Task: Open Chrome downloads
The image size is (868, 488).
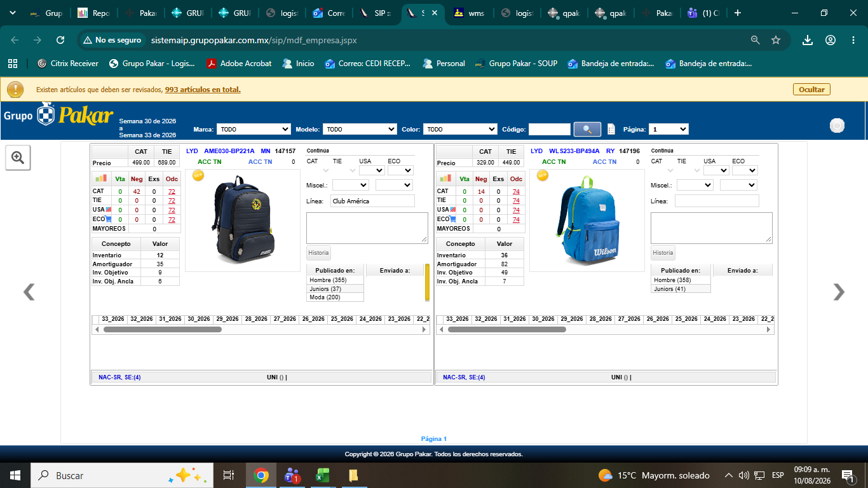Action: pos(808,40)
